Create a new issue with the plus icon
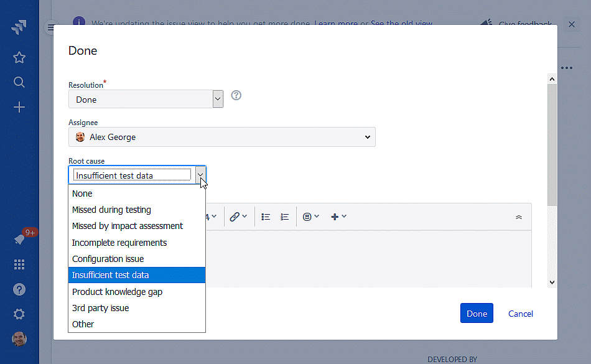This screenshot has height=364, width=591. 19,106
